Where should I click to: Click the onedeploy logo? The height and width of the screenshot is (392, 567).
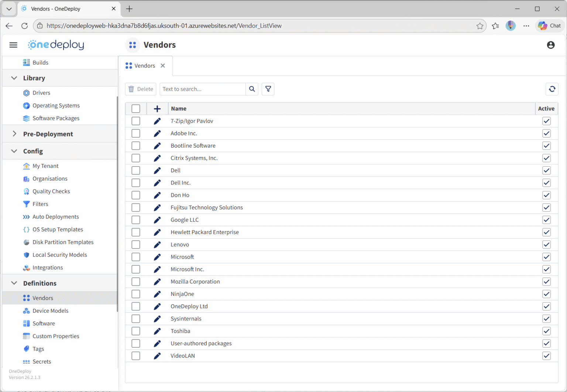(x=56, y=45)
